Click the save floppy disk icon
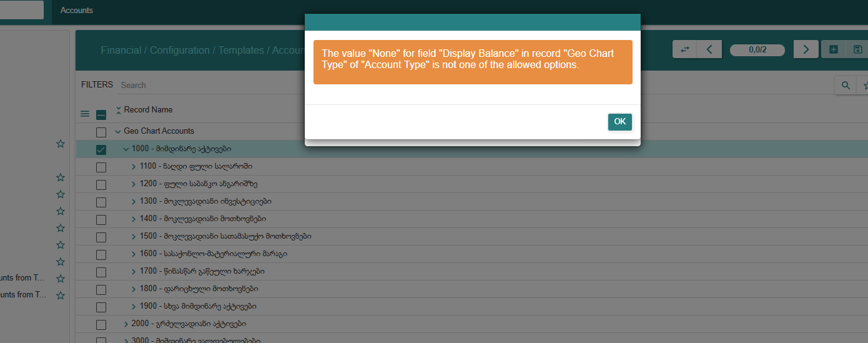This screenshot has width=868, height=343. (x=857, y=49)
